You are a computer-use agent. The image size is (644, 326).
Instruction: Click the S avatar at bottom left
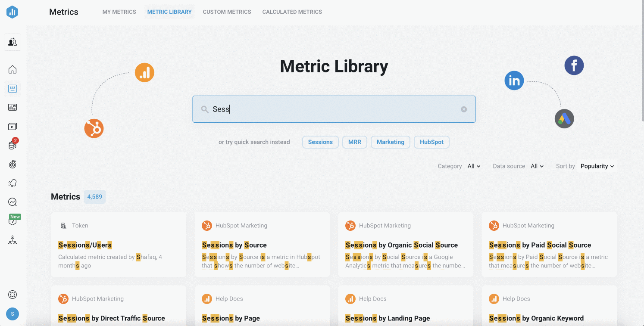click(x=13, y=314)
